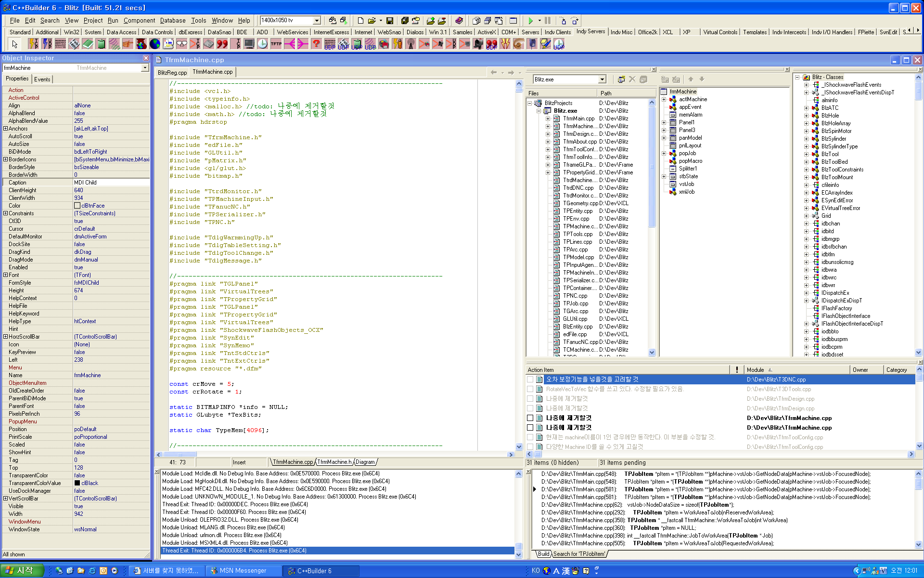Click the clBtnFace Color property swatch
924x578 pixels.
(77, 206)
